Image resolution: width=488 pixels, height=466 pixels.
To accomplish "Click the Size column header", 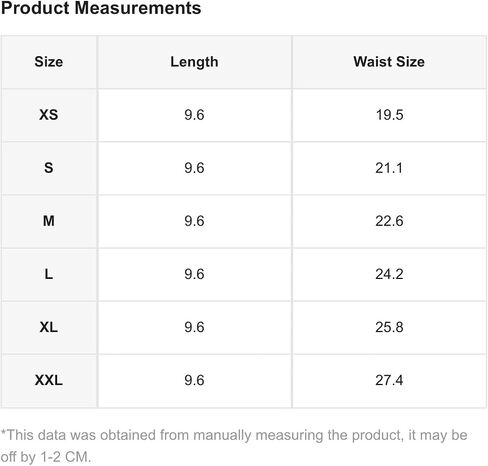I will click(49, 62).
